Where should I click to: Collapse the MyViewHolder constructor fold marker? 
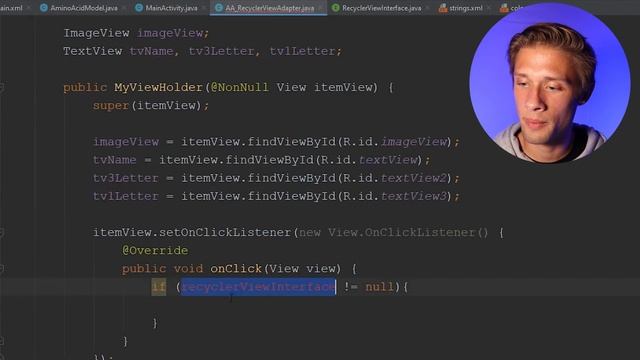click(x=2, y=87)
